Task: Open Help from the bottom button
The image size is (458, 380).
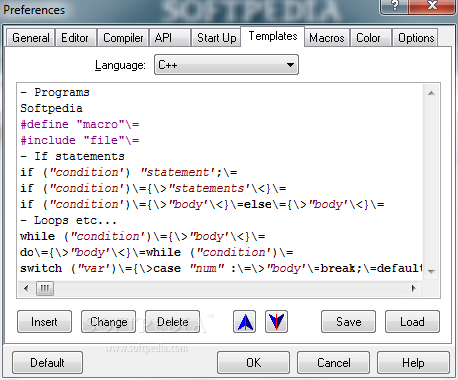Action: pos(413,362)
